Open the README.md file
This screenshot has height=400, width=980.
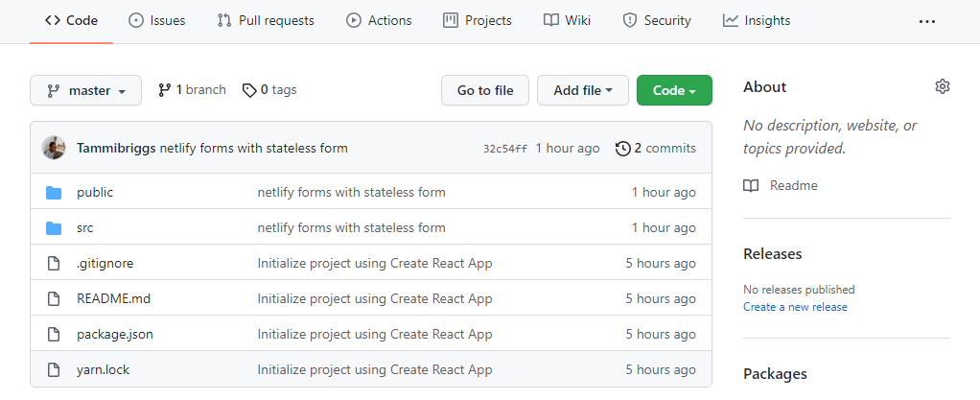pyautogui.click(x=114, y=298)
